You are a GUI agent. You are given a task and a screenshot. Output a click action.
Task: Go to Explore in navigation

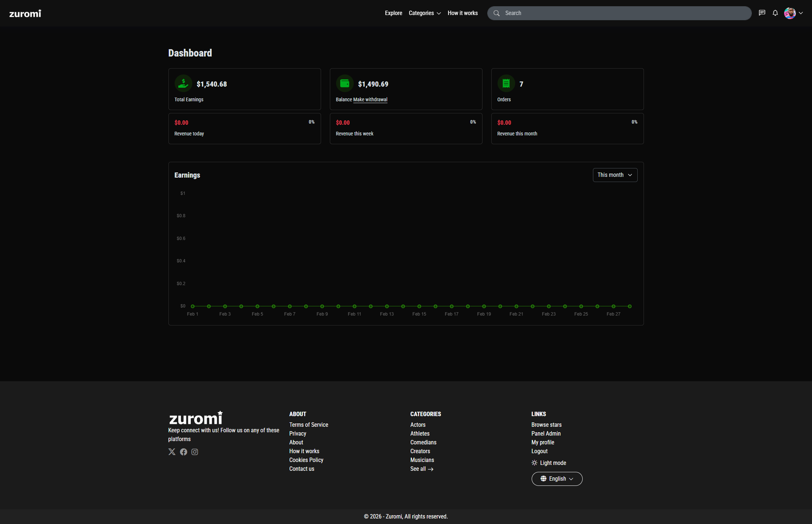click(393, 13)
